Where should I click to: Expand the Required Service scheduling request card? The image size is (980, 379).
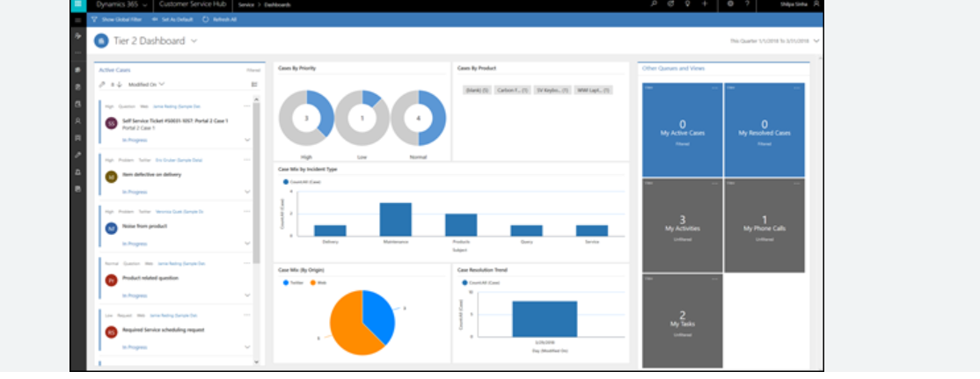pos(247,347)
